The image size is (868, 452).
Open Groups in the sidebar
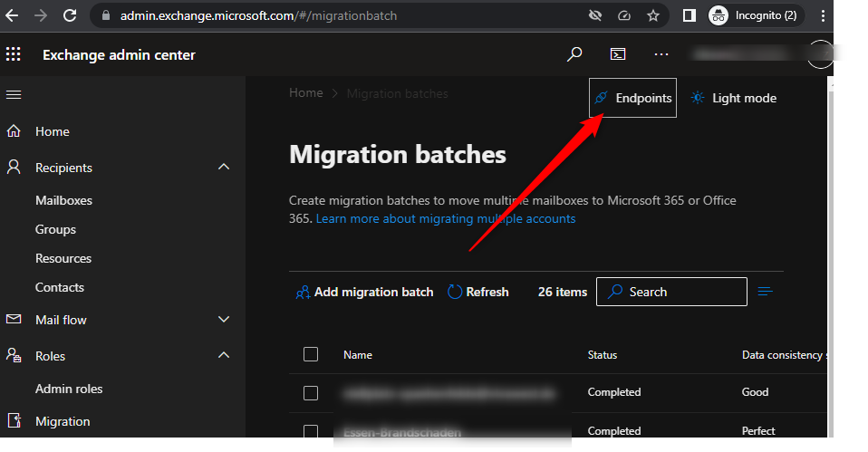(x=55, y=229)
